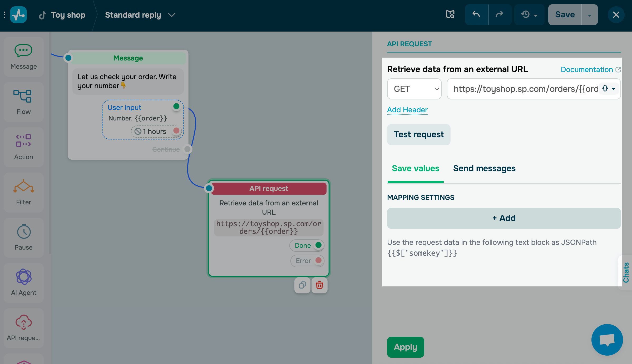Select the Message block in sidebar
The width and height of the screenshot is (632, 364).
click(x=23, y=57)
